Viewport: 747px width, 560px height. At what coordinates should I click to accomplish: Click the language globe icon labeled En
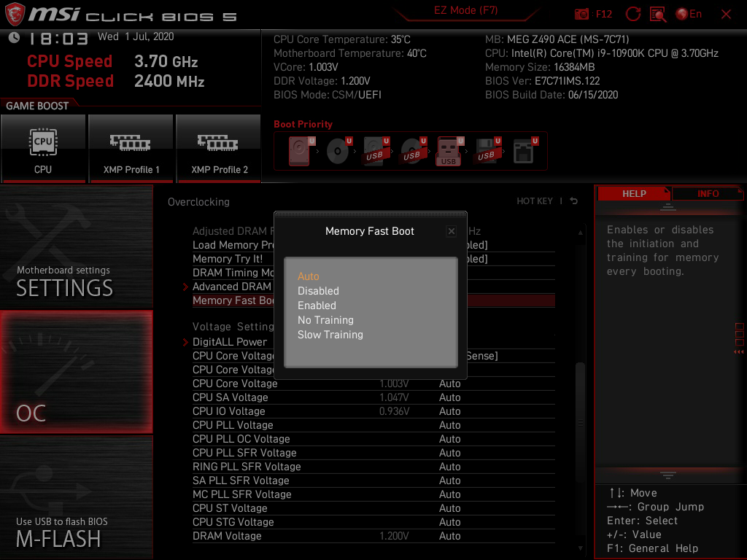[x=682, y=14]
